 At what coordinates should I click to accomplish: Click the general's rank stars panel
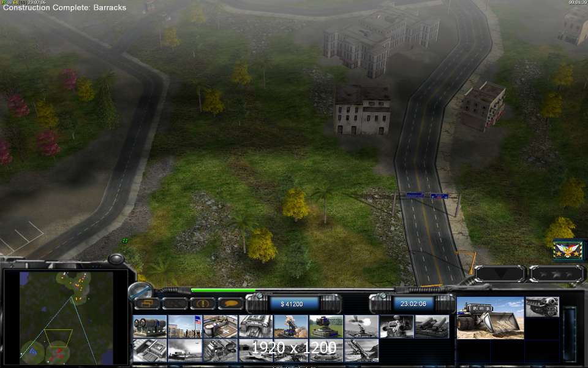[x=556, y=274]
